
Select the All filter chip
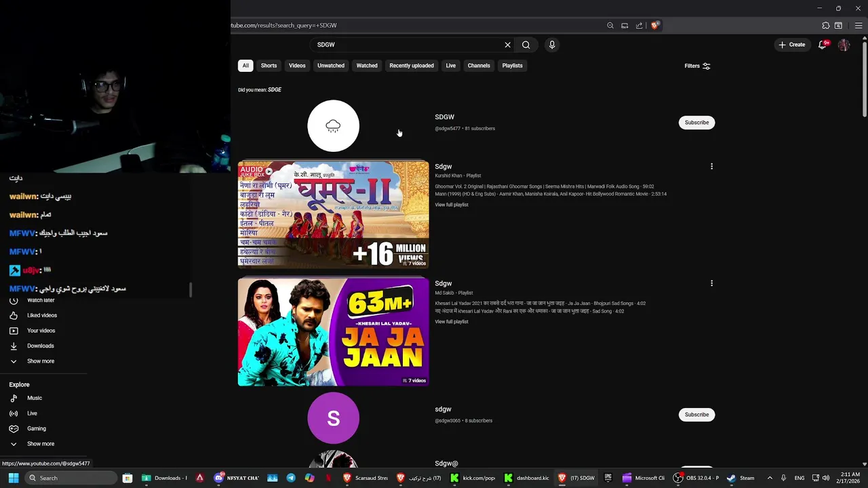coord(245,66)
